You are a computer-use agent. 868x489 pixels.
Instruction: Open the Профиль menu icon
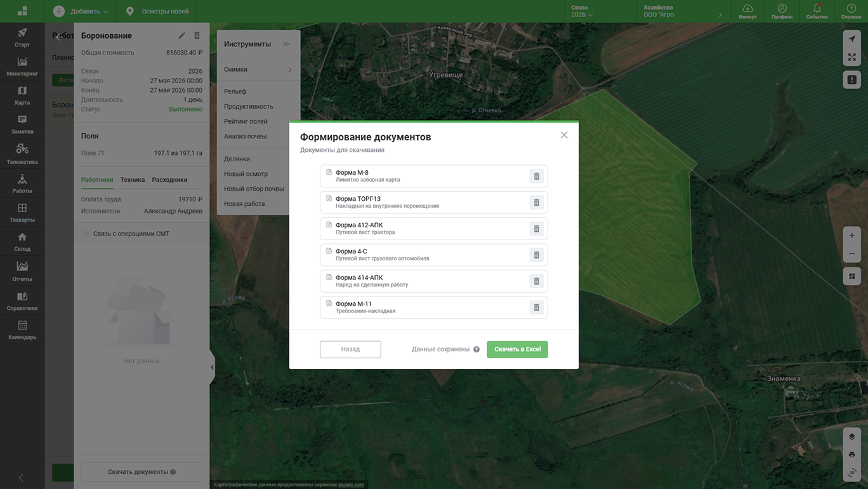click(x=782, y=11)
